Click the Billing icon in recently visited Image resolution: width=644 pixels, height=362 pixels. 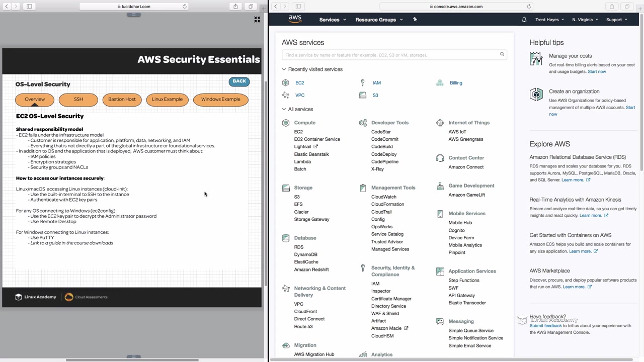tap(440, 83)
